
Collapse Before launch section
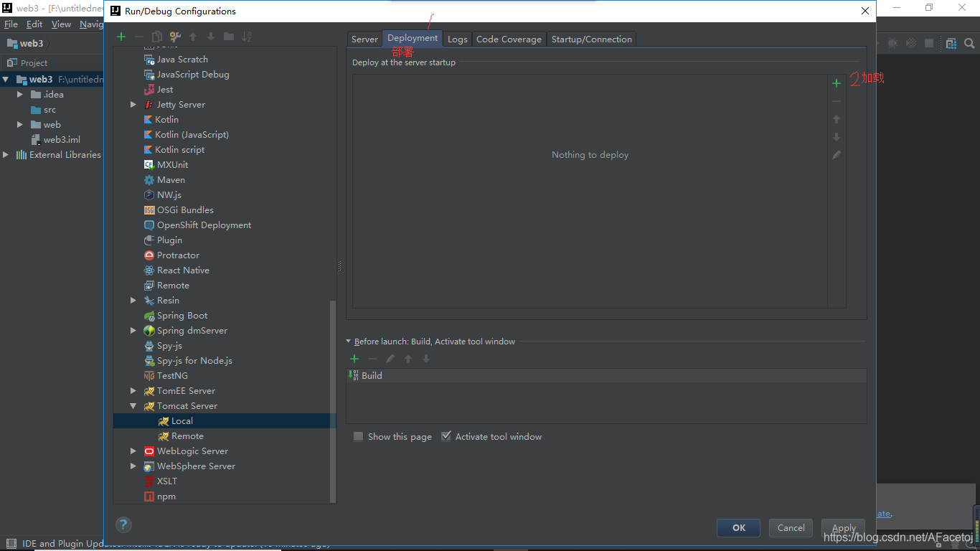pyautogui.click(x=349, y=342)
